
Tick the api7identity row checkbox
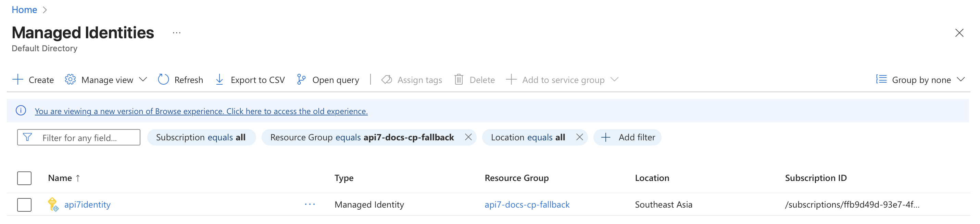pyautogui.click(x=24, y=205)
